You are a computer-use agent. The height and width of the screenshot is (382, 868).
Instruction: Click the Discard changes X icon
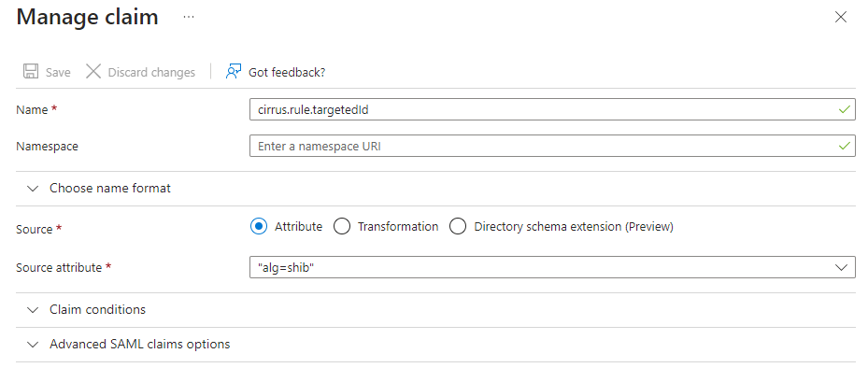[93, 72]
